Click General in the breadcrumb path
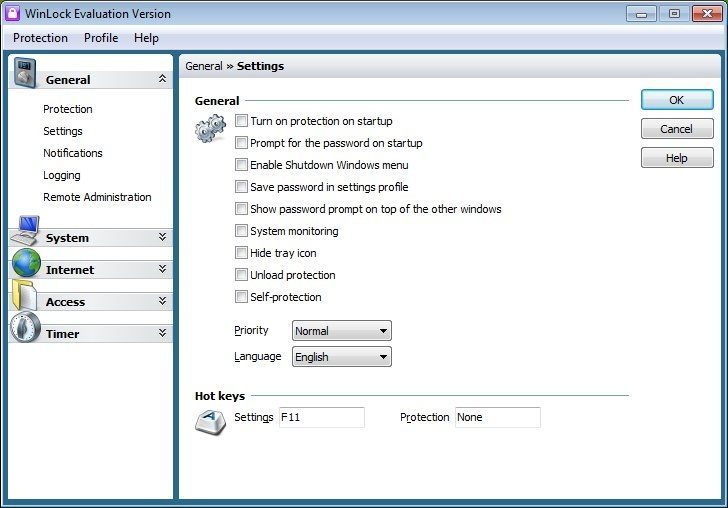 pos(204,66)
